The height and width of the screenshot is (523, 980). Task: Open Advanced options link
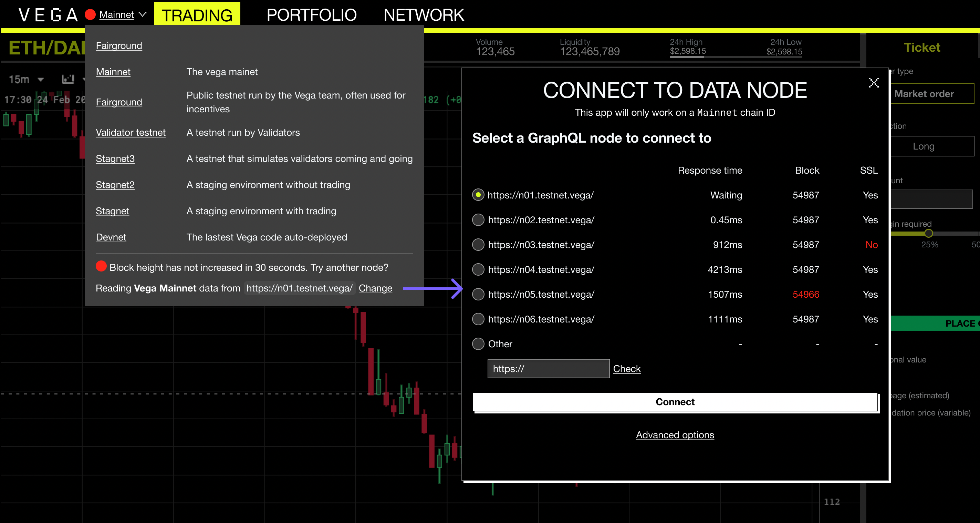point(675,435)
